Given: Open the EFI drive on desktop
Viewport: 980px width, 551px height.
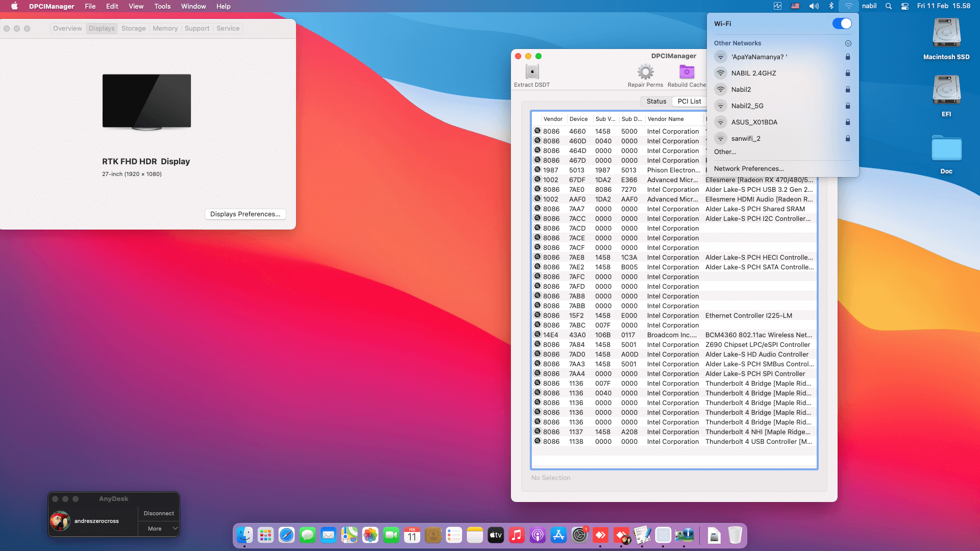Looking at the screenshot, I should 946,91.
